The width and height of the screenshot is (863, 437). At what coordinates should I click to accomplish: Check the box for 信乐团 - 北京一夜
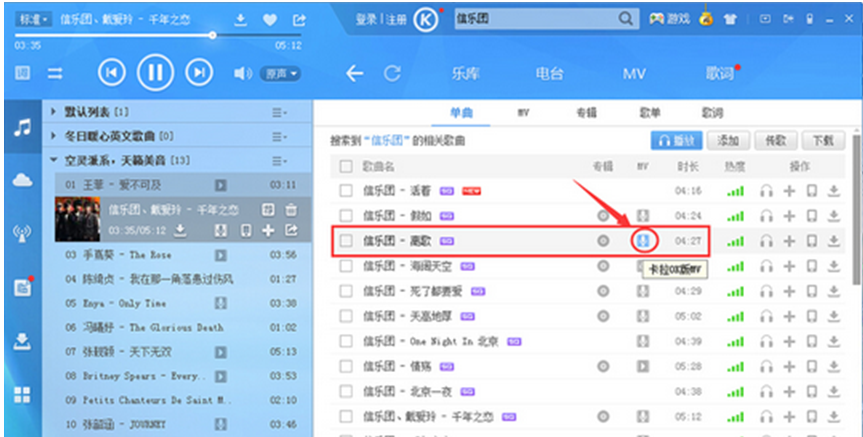(x=346, y=391)
